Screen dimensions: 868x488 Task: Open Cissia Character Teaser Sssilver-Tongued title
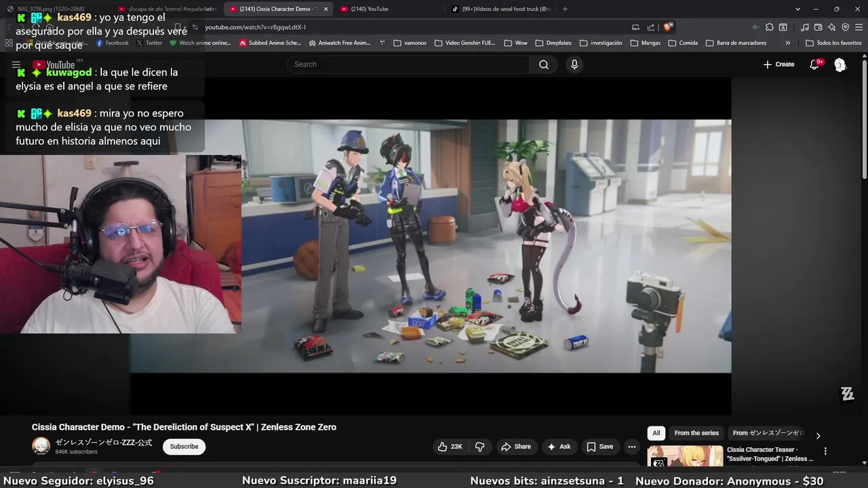[x=770, y=454]
